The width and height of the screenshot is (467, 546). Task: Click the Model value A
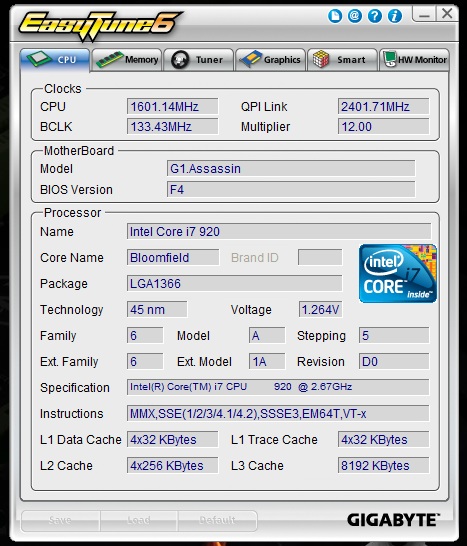tap(267, 336)
